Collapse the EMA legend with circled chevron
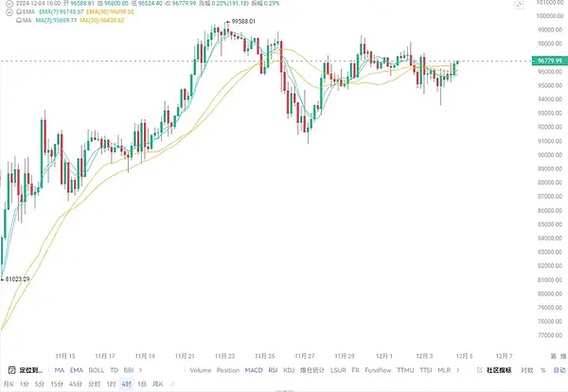Screen dimensions: 568x392 point(9,12)
